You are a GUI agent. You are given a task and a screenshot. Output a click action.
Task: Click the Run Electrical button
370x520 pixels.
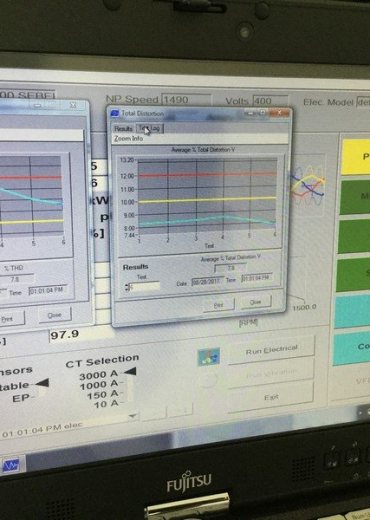click(271, 350)
